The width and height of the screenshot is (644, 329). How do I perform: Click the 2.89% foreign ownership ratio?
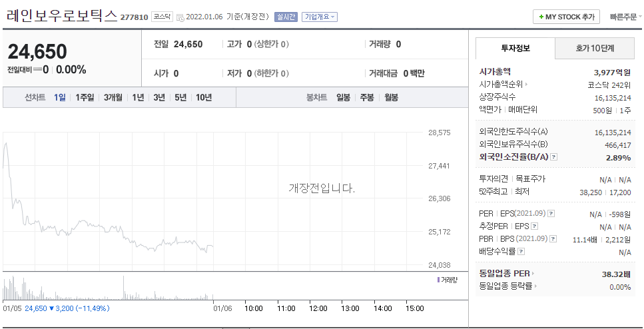tap(618, 157)
